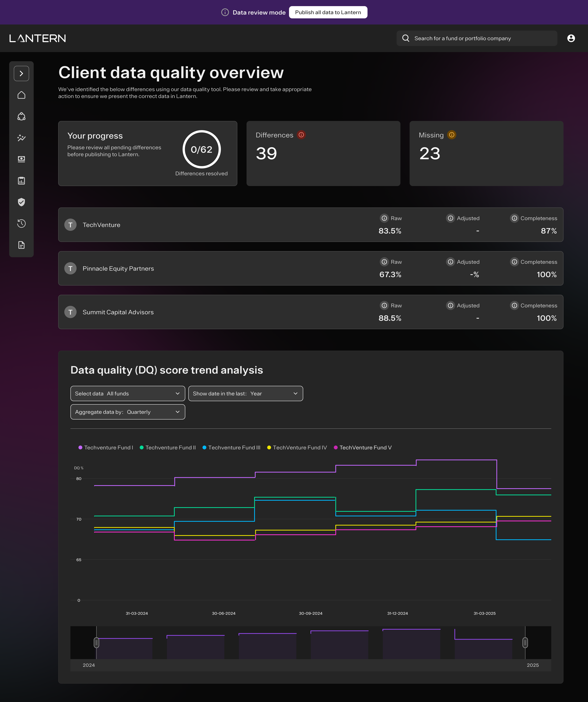Toggle Techventure Fund II legend series
588x702 pixels.
point(167,447)
